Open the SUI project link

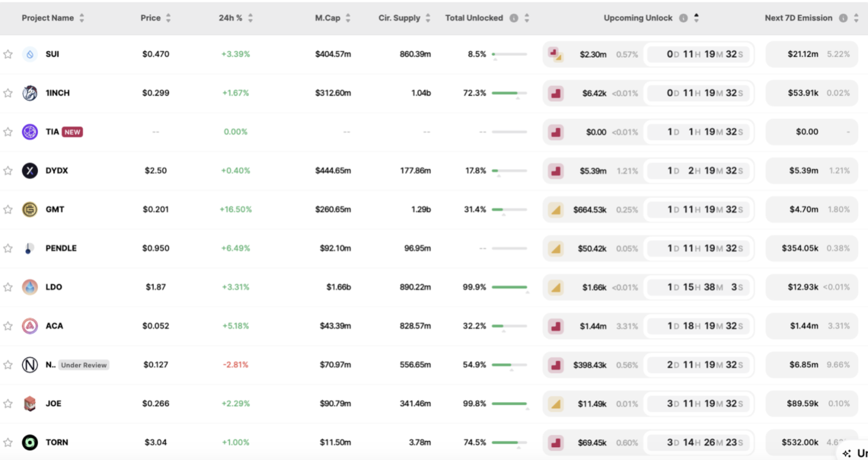point(52,54)
